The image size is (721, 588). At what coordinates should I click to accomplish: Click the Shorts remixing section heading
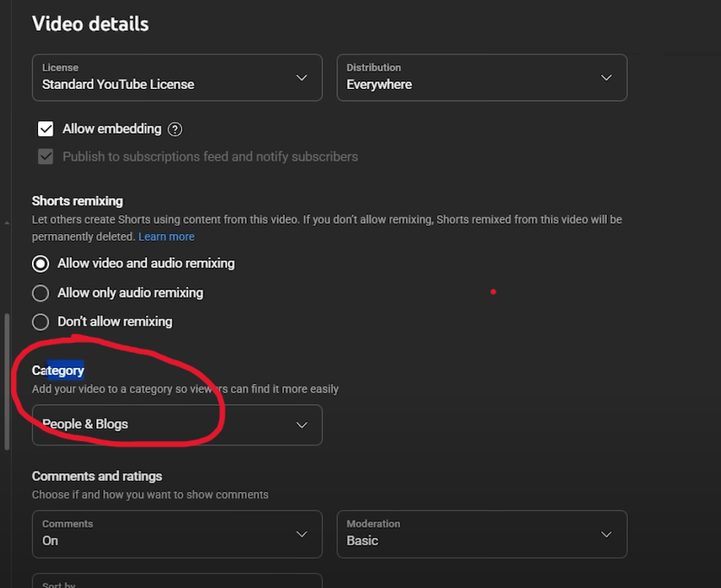(x=77, y=200)
